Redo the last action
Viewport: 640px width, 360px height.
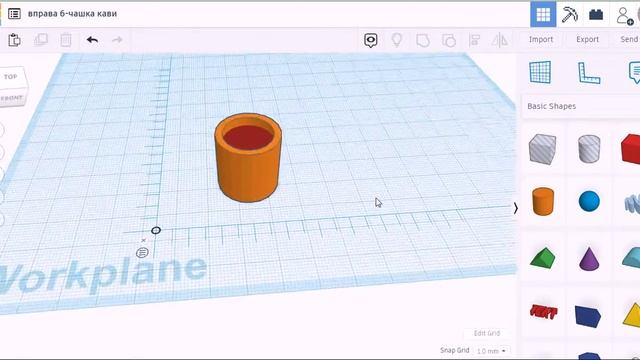(x=117, y=40)
